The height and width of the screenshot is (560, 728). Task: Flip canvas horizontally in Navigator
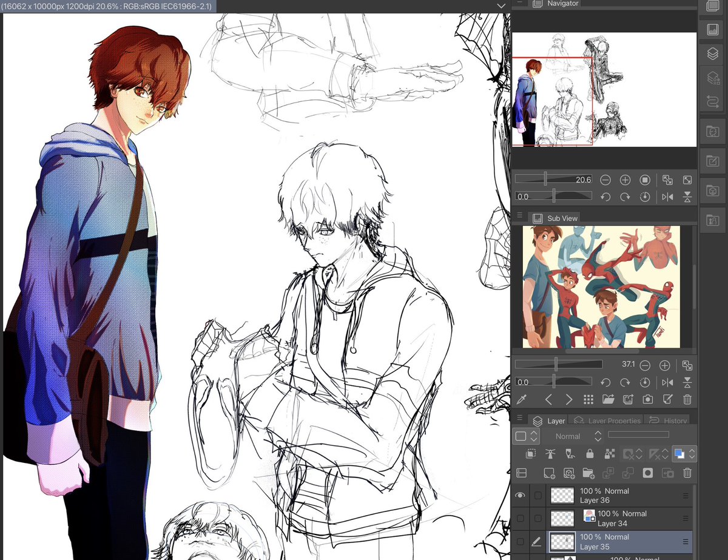[667, 197]
